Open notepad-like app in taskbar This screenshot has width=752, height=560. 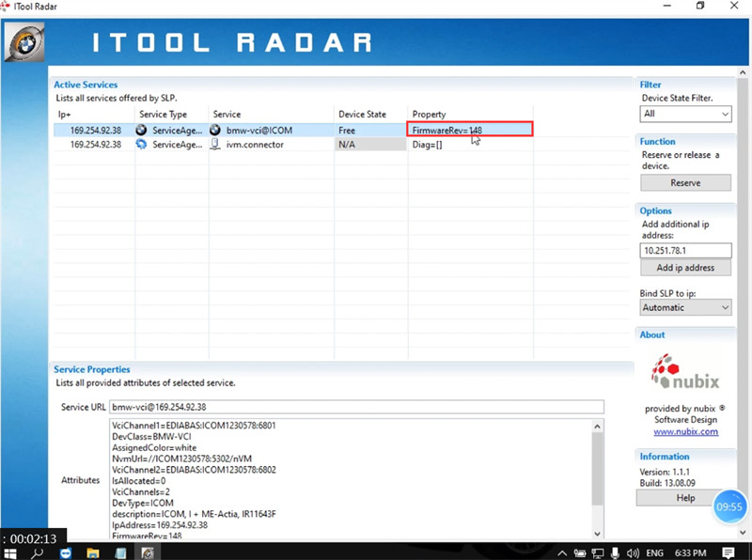120,552
